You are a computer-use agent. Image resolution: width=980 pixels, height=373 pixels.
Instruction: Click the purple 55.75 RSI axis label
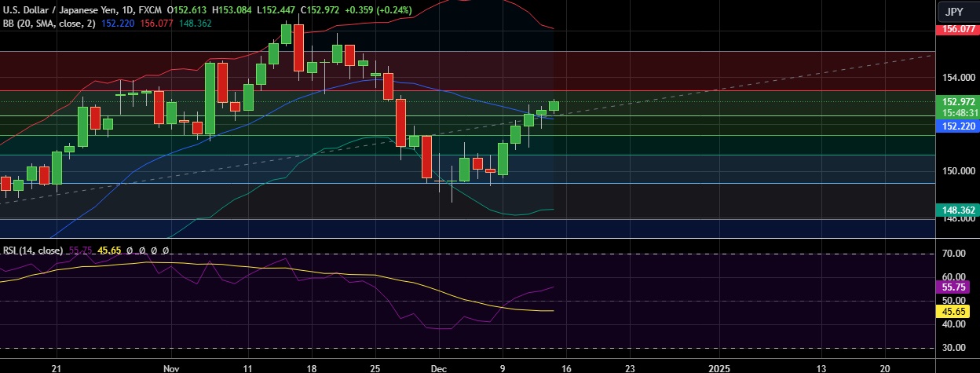pos(955,288)
